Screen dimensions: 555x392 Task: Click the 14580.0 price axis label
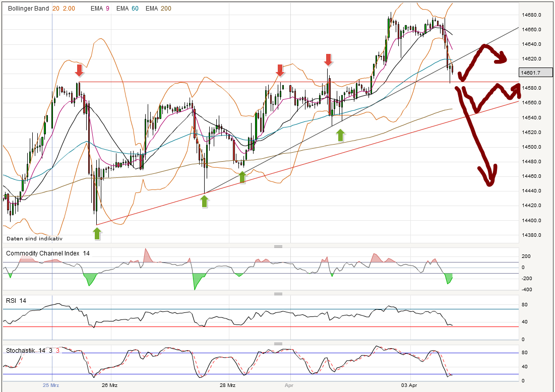(532, 88)
